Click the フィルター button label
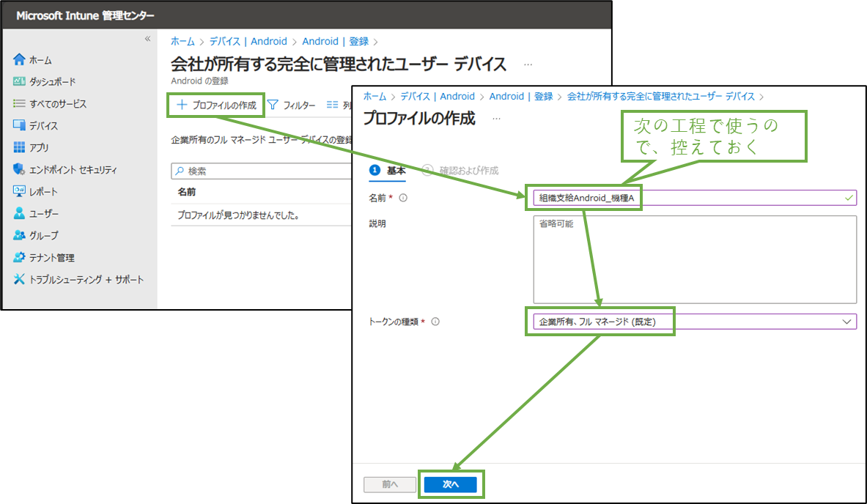The width and height of the screenshot is (867, 504). [x=299, y=105]
